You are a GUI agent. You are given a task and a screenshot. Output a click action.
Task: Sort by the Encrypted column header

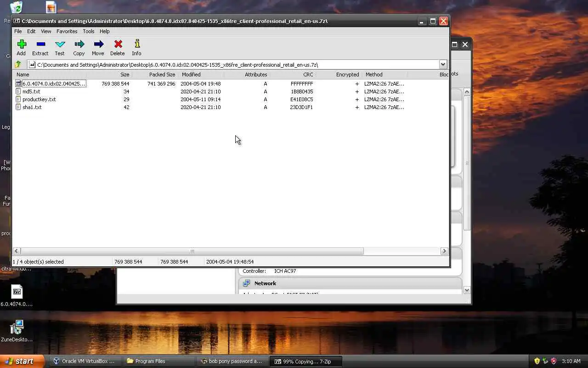[339, 75]
